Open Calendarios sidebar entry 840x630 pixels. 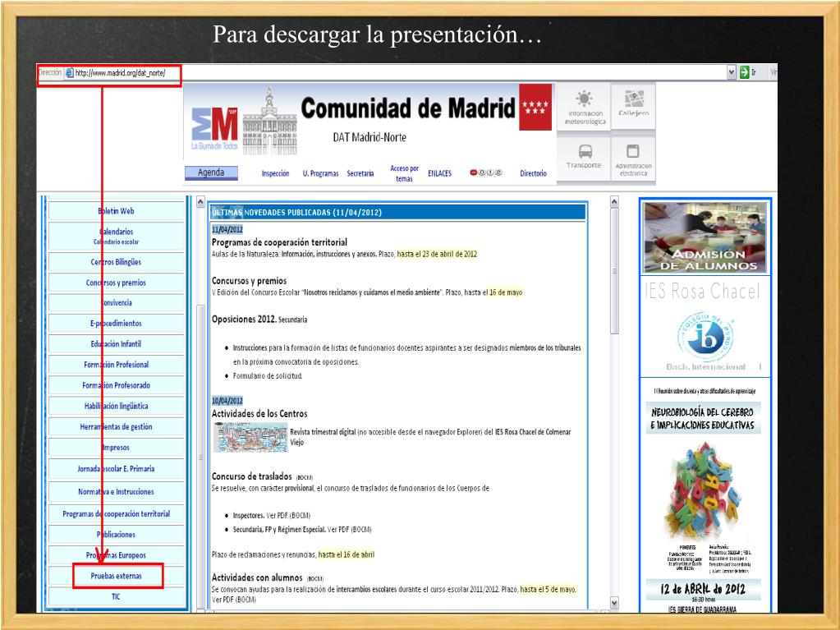117,237
